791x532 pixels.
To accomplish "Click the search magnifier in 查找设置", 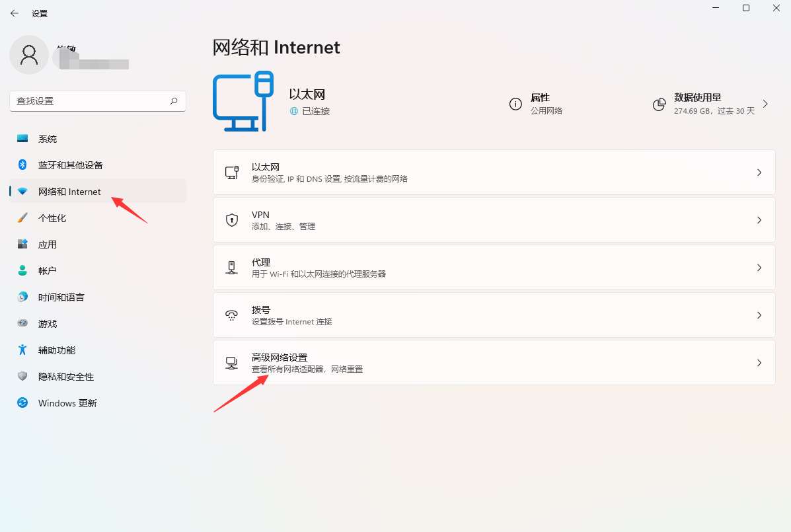I will 173,101.
